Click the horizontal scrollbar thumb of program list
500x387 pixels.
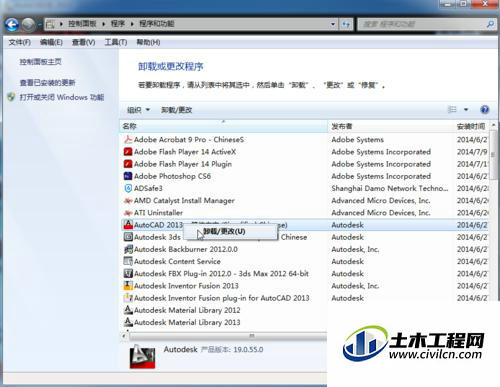coord(252,336)
